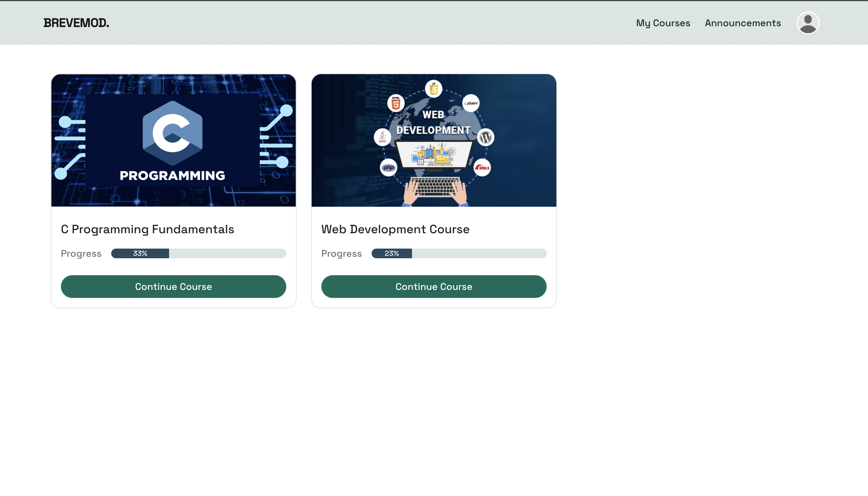Click the PHP icon in web banner
The height and width of the screenshot is (496, 868).
coord(388,167)
